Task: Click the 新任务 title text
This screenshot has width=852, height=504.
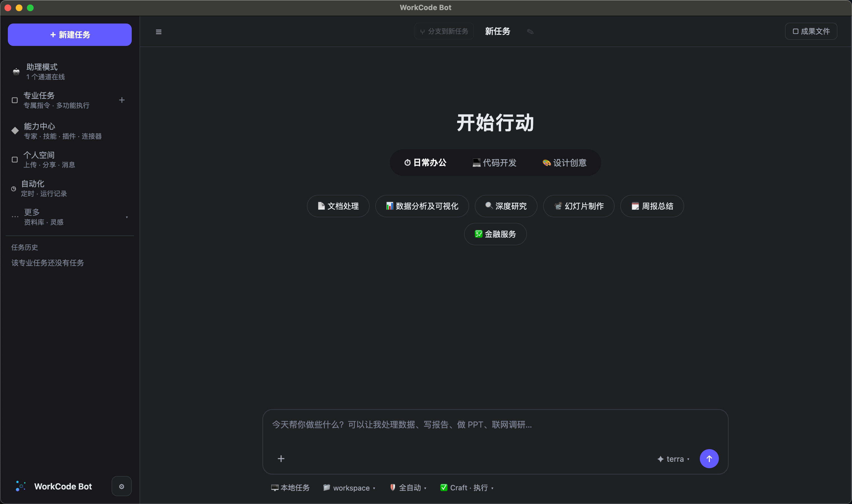Action: click(497, 31)
